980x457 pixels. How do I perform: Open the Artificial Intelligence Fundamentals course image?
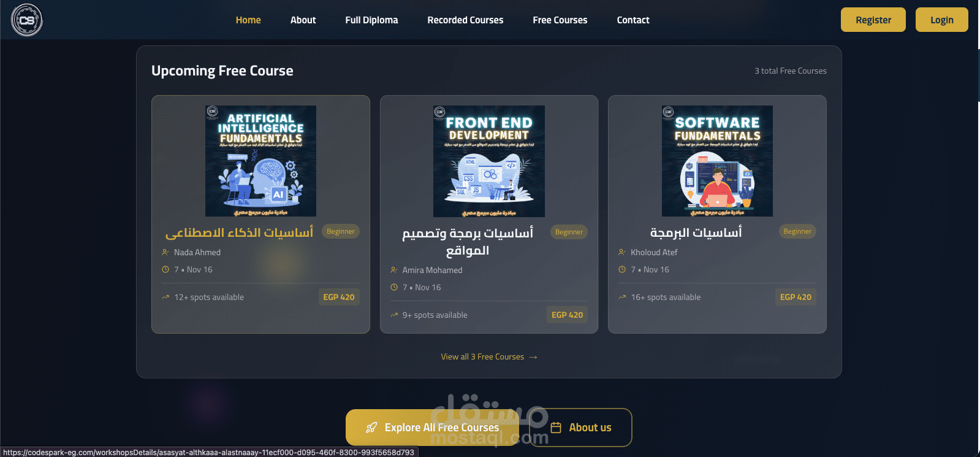tap(260, 161)
